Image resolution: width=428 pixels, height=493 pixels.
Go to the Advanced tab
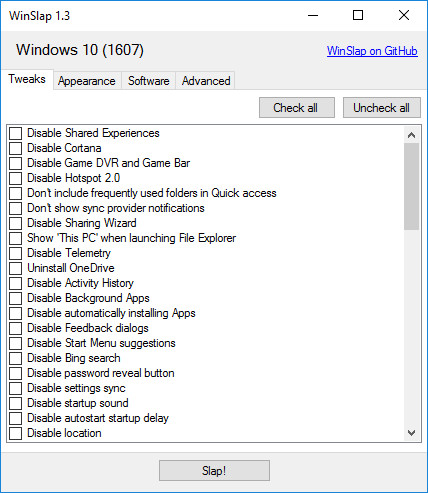[x=206, y=81]
